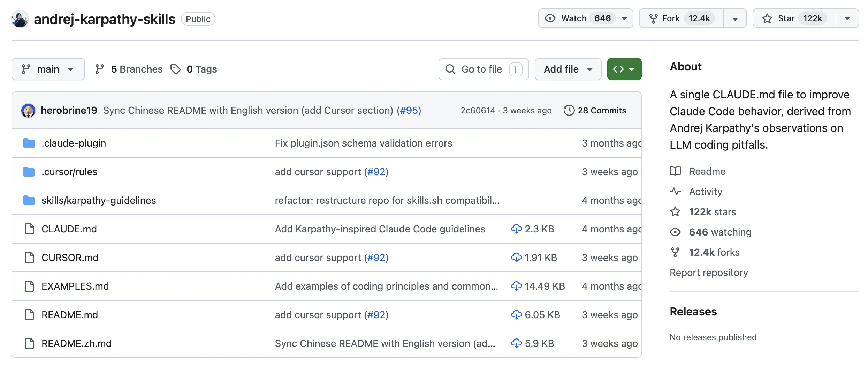Click the 646 watching count link
The image size is (868, 365).
(720, 232)
